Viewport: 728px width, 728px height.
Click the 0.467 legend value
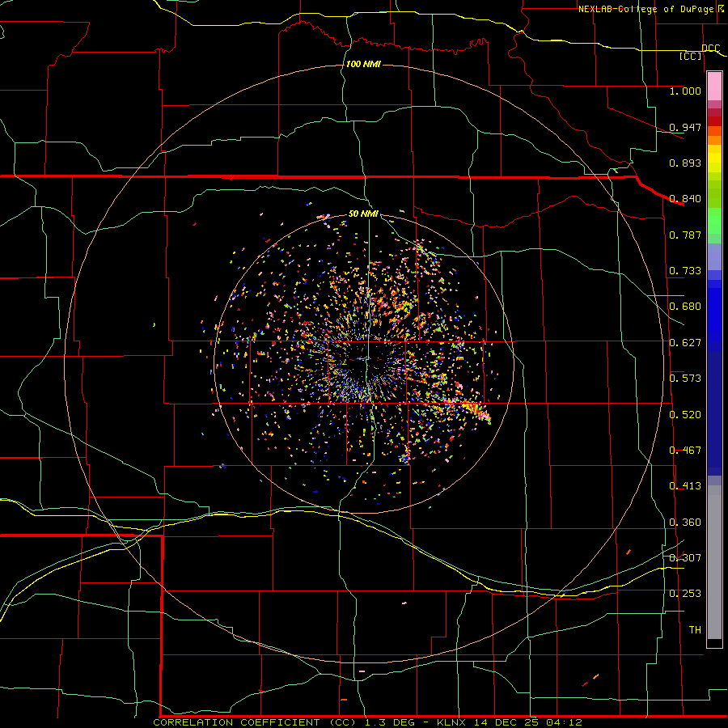pyautogui.click(x=685, y=451)
